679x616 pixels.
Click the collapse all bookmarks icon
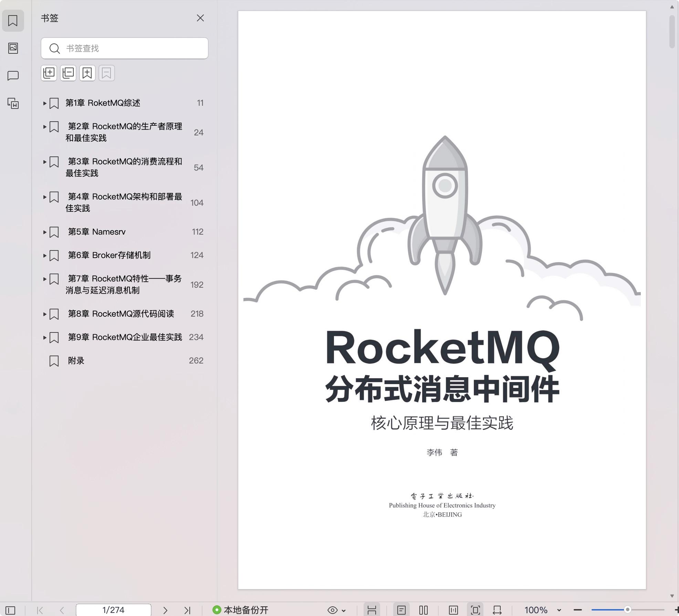coord(68,73)
